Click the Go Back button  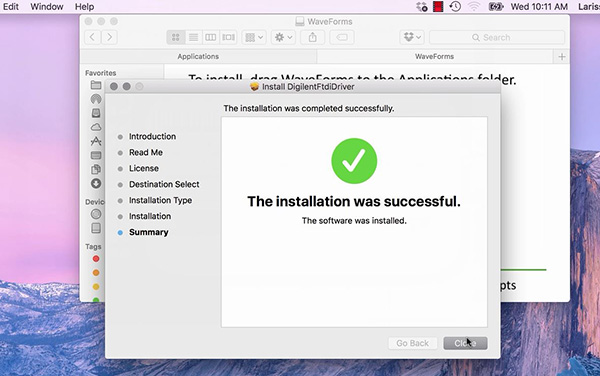412,343
